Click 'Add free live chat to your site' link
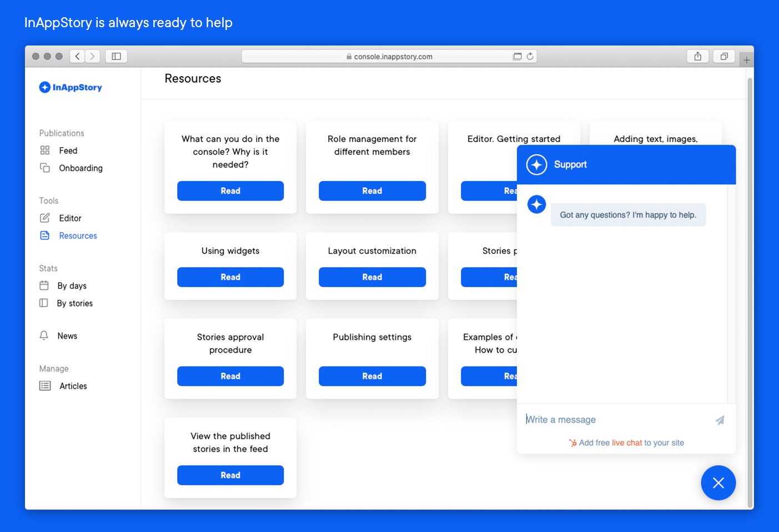The image size is (779, 532). 626,443
